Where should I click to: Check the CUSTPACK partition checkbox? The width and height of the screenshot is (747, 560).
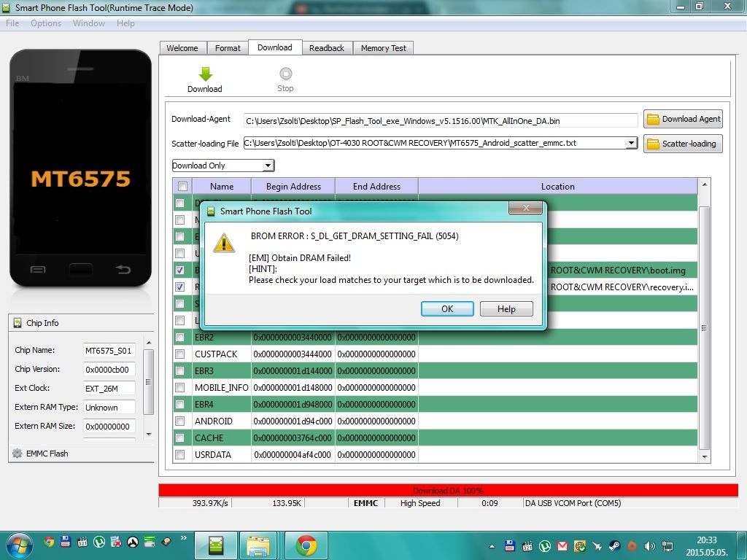(x=179, y=354)
